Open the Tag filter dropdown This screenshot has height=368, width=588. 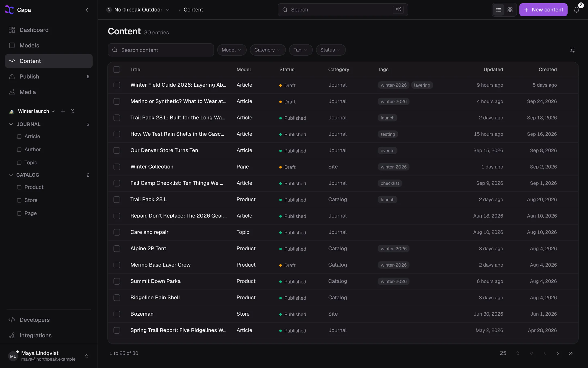301,50
